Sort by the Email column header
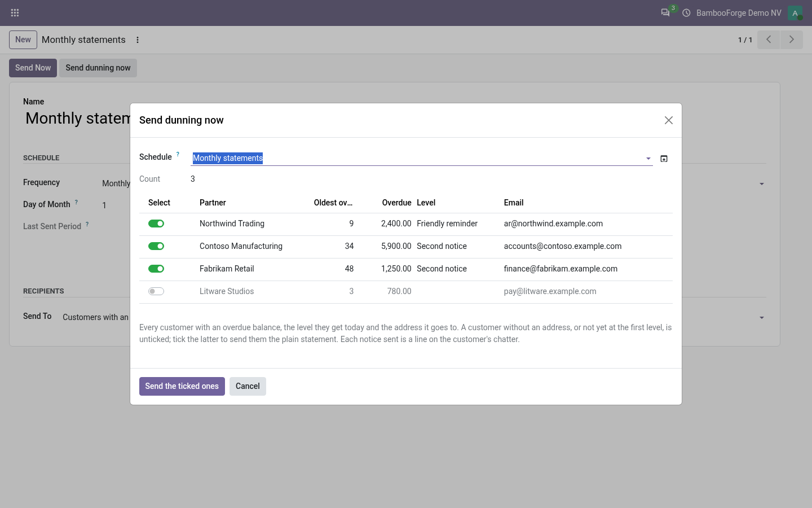812x508 pixels. tap(514, 203)
